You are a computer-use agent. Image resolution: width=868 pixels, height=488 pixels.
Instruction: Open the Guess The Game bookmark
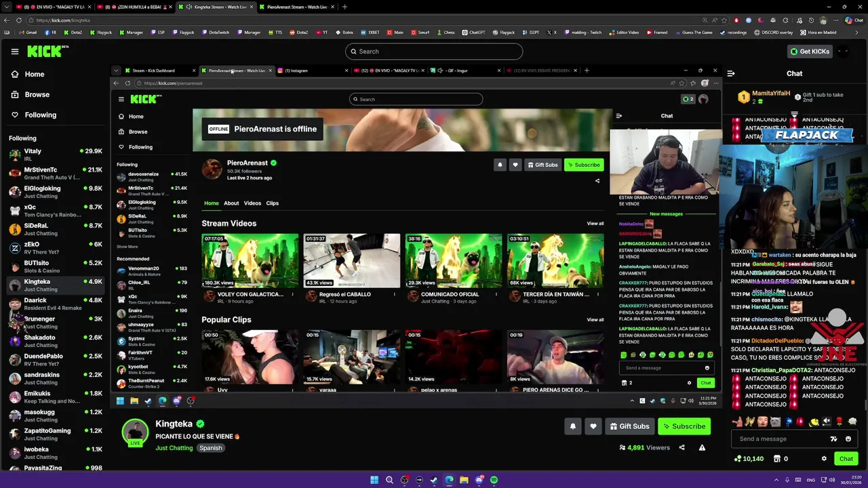coord(693,33)
